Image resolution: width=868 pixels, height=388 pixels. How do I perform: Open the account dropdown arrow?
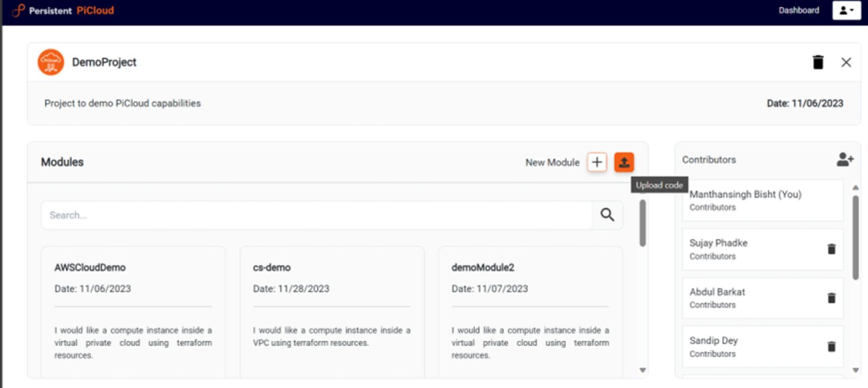[852, 11]
